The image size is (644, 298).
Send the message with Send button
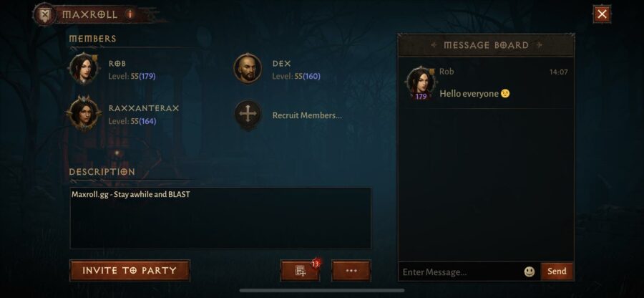click(557, 271)
